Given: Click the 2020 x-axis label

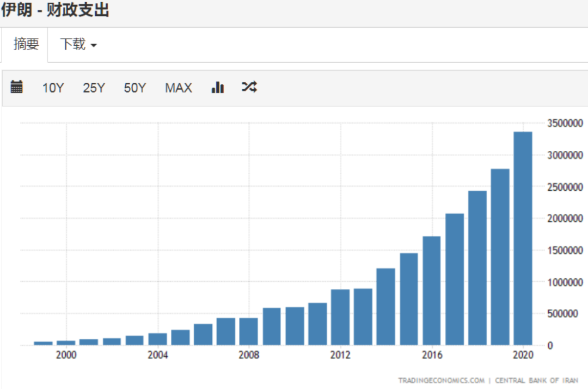Looking at the screenshot, I should [x=523, y=355].
